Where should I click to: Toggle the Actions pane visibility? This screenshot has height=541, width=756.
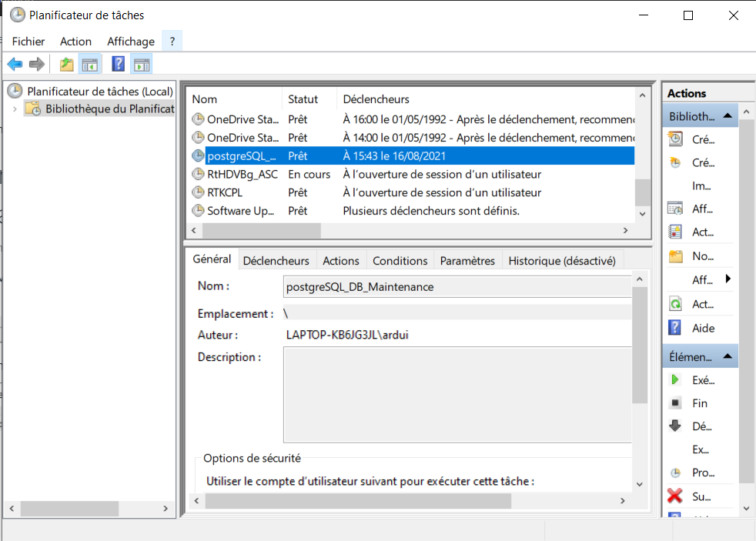click(141, 63)
